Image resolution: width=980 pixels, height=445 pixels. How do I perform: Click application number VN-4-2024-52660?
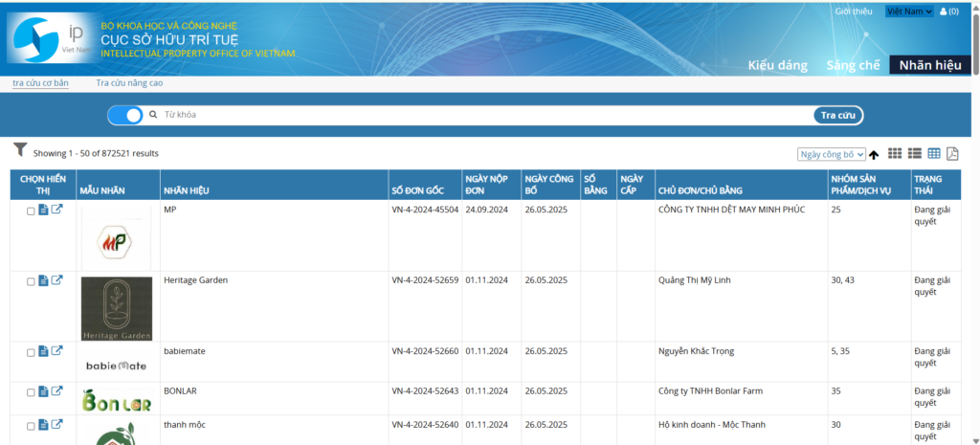[x=425, y=351]
